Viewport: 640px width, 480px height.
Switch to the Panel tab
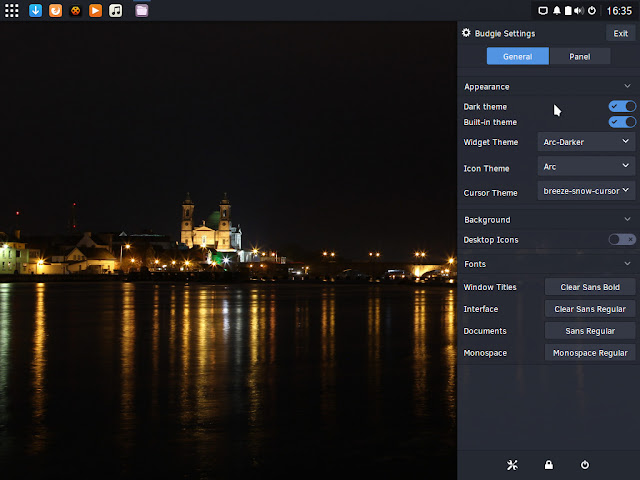(x=580, y=56)
